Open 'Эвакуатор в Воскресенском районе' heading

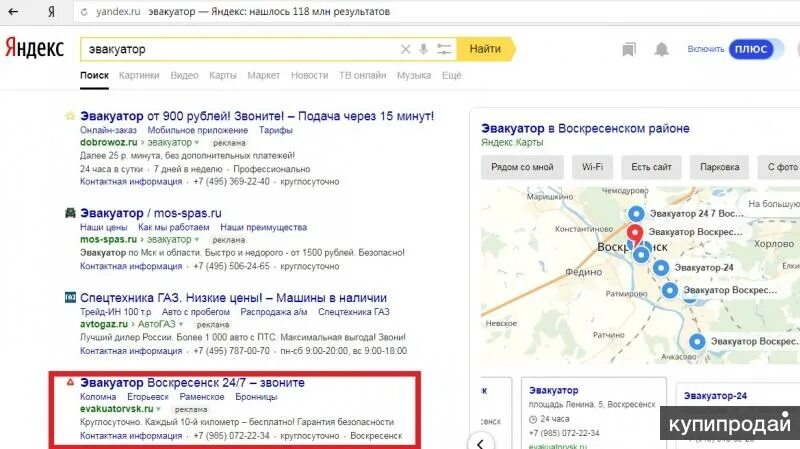[585, 129]
